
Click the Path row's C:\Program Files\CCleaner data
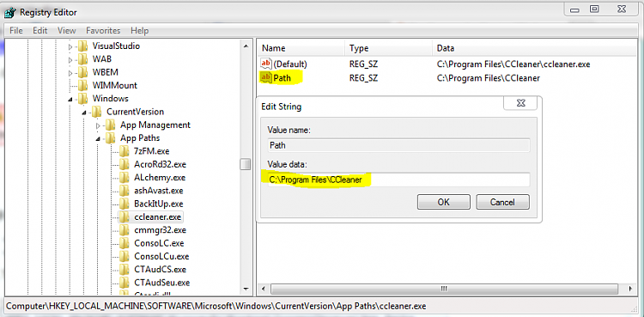(488, 77)
